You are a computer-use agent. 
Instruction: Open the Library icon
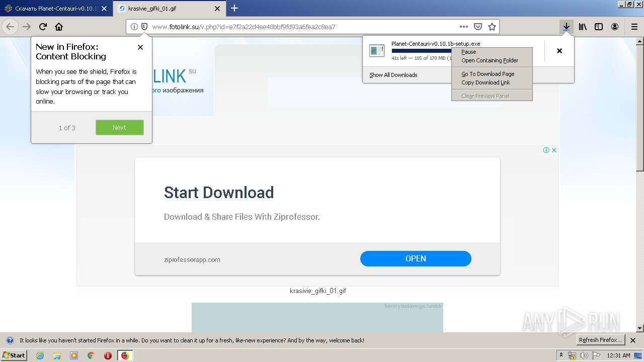(x=583, y=27)
